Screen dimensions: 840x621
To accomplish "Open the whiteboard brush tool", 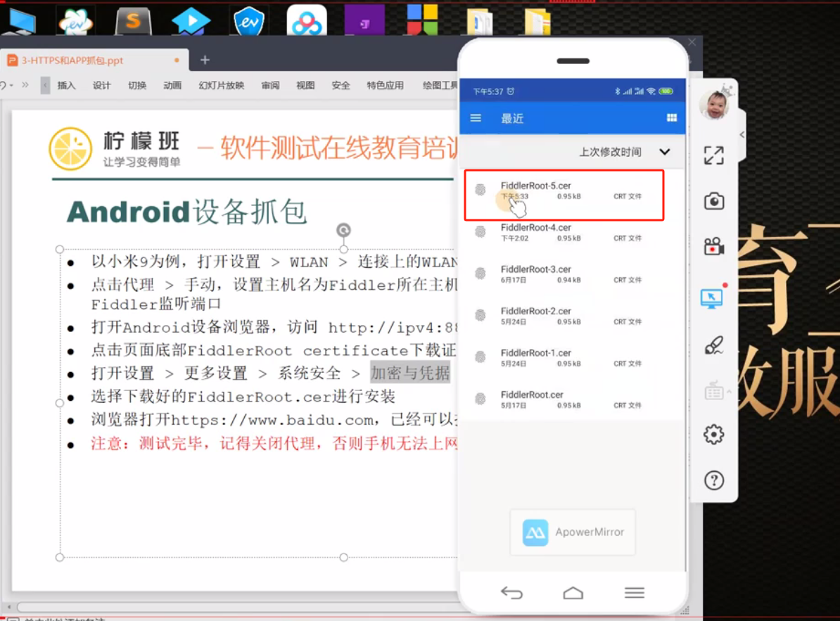I will (x=713, y=345).
